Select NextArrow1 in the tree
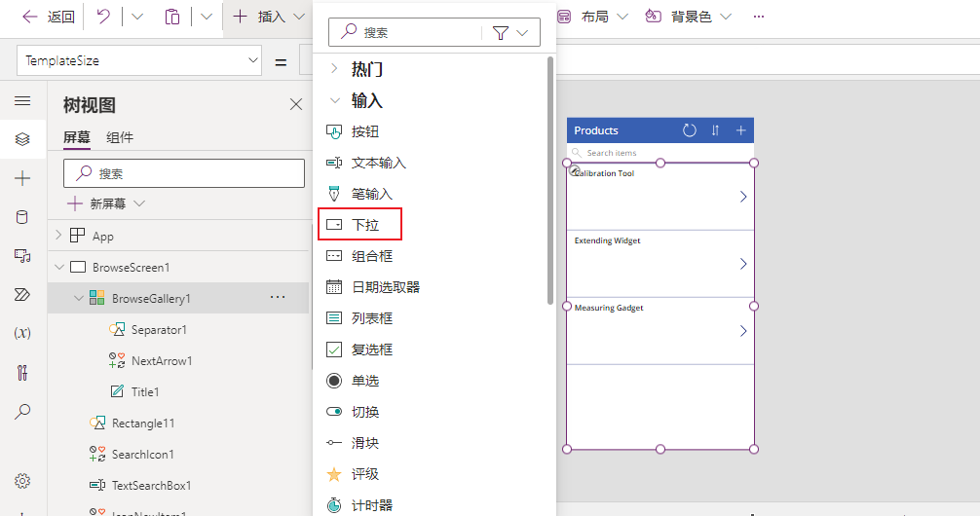This screenshot has width=980, height=516. [x=162, y=360]
